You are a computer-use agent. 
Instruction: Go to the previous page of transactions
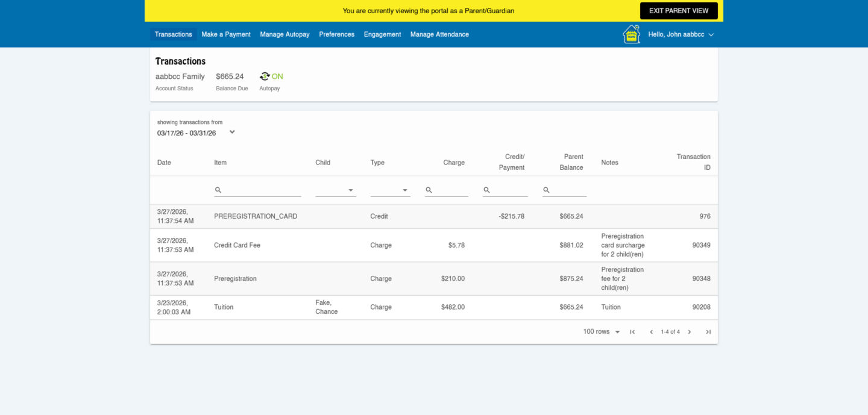pos(651,332)
